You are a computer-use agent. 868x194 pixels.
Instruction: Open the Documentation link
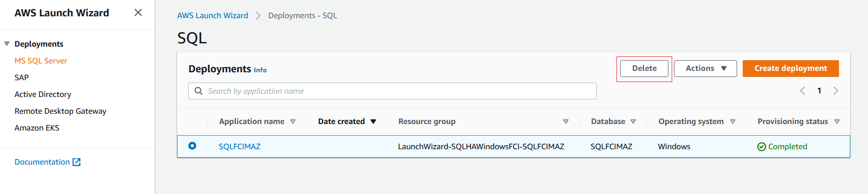pos(42,162)
